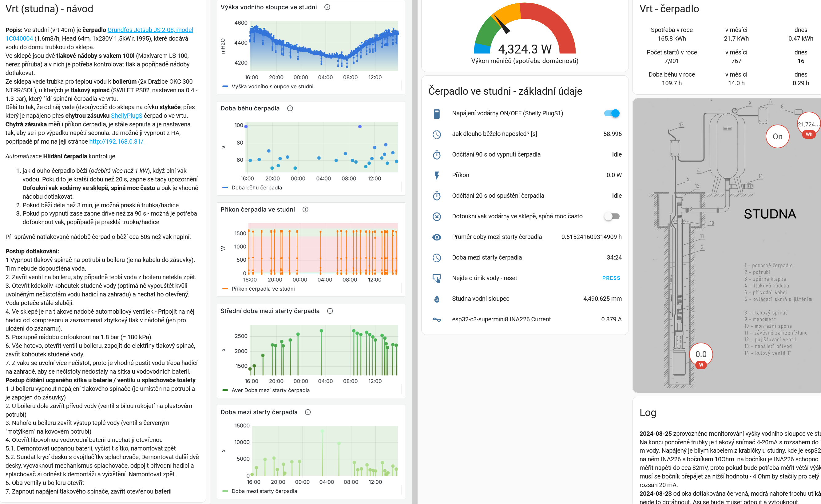The width and height of the screenshot is (821, 504).
Task: Click the 0.0 W badge on pump diagram
Action: tap(701, 355)
